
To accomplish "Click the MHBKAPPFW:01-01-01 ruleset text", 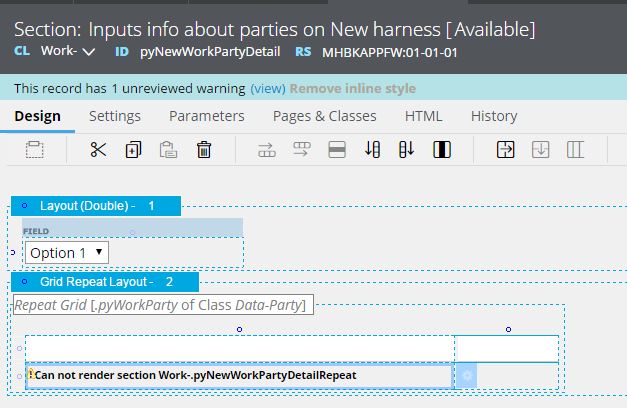I will [x=390, y=52].
